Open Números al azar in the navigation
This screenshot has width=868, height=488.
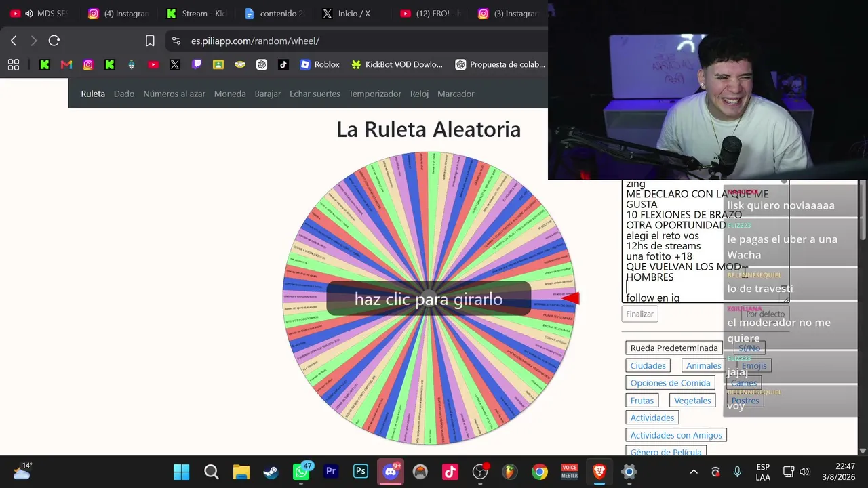174,94
